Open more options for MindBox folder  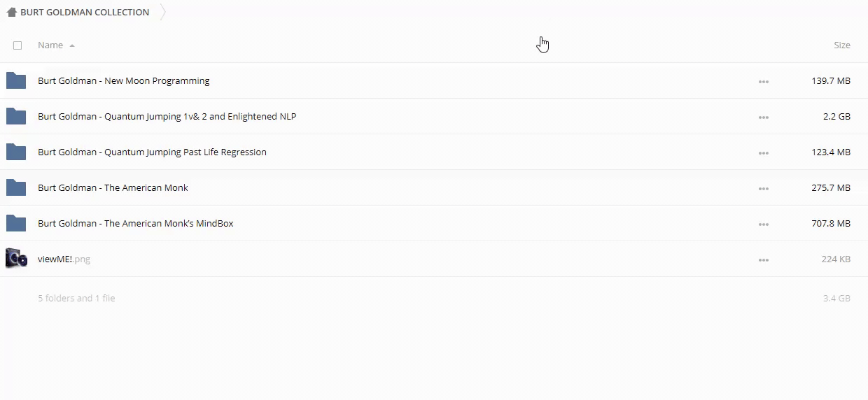click(763, 224)
